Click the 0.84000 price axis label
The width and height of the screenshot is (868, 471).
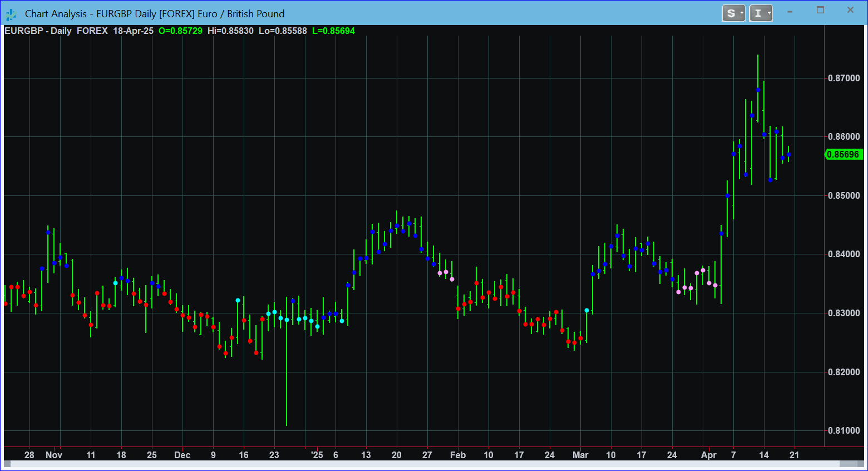[844, 254]
